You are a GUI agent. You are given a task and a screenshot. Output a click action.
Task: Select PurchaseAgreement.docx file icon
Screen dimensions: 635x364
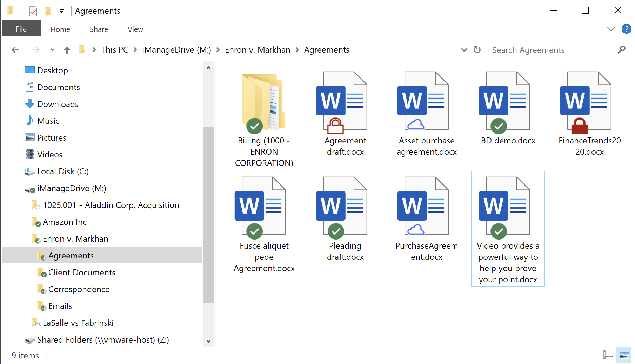423,206
